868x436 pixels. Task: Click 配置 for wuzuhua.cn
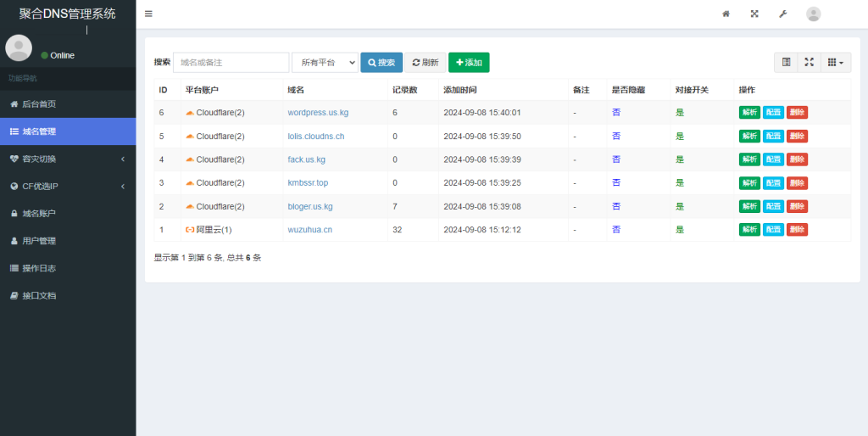click(773, 230)
